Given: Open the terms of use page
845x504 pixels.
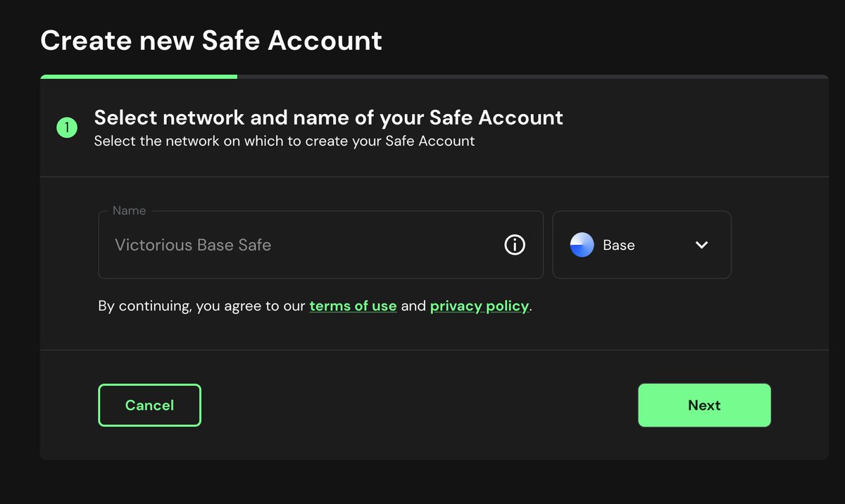Looking at the screenshot, I should [x=353, y=305].
